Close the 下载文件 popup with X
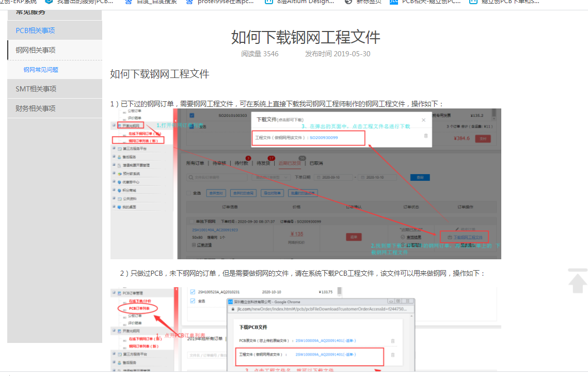 click(424, 120)
